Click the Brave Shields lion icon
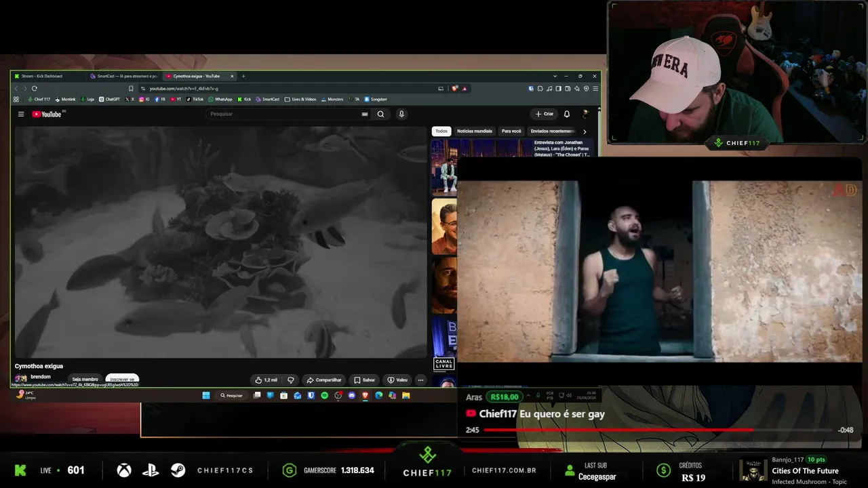The height and width of the screenshot is (488, 868). pyautogui.click(x=455, y=88)
